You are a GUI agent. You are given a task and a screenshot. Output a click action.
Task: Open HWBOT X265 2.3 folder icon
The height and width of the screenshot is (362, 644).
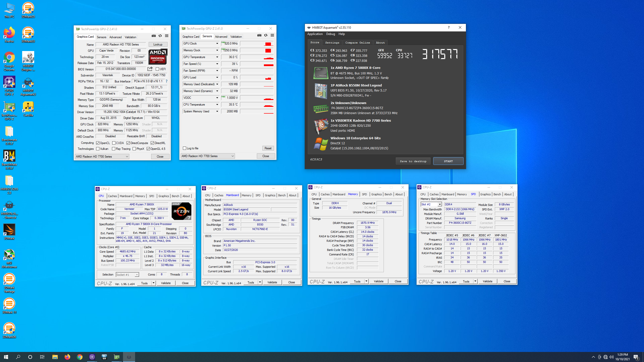coord(9,185)
